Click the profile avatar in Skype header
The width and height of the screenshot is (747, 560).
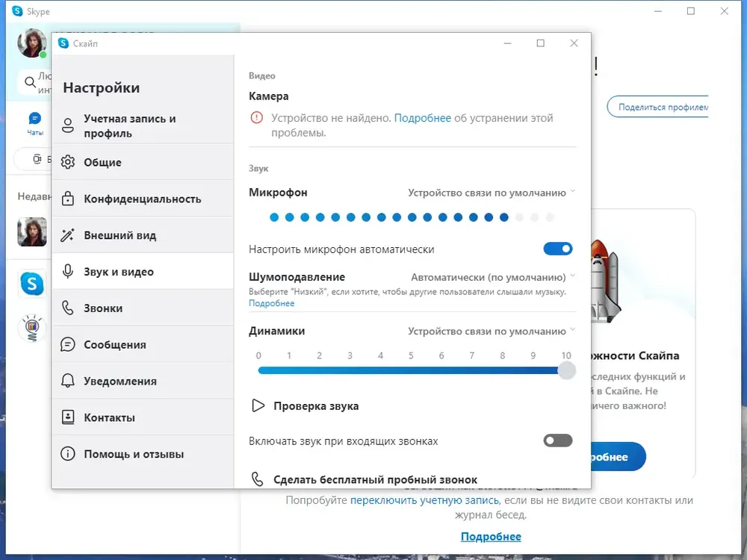pos(32,43)
